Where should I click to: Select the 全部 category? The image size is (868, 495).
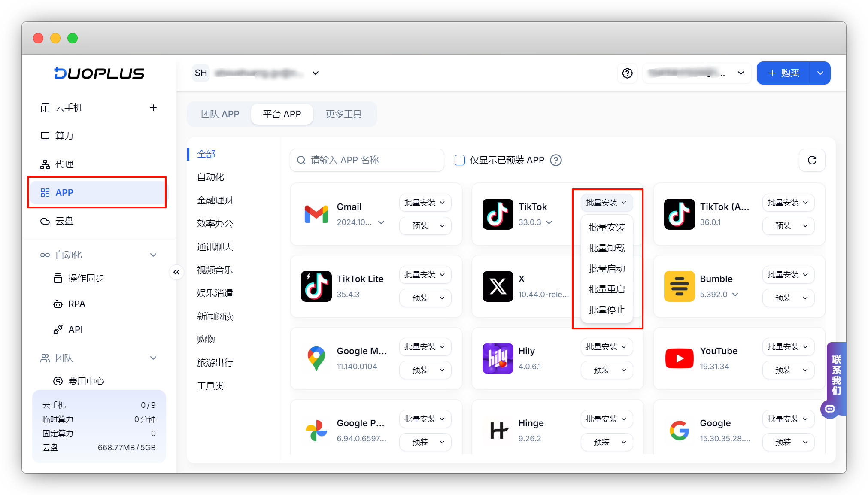206,154
